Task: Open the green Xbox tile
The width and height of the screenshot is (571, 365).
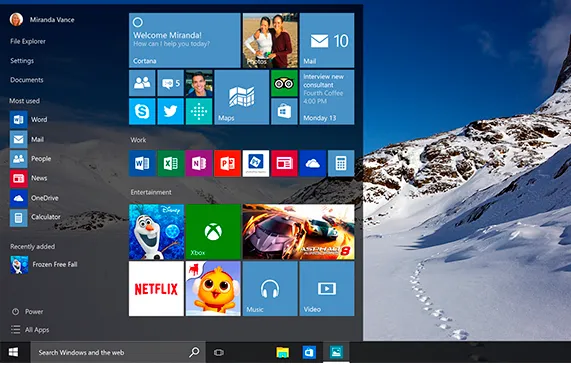Action: pos(213,232)
